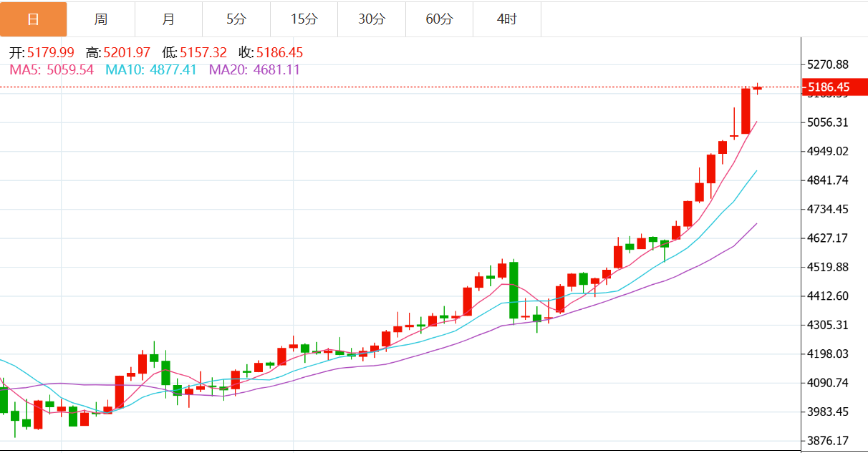868x453 pixels.
Task: Select the 4时 four-hour tab
Action: pos(506,19)
